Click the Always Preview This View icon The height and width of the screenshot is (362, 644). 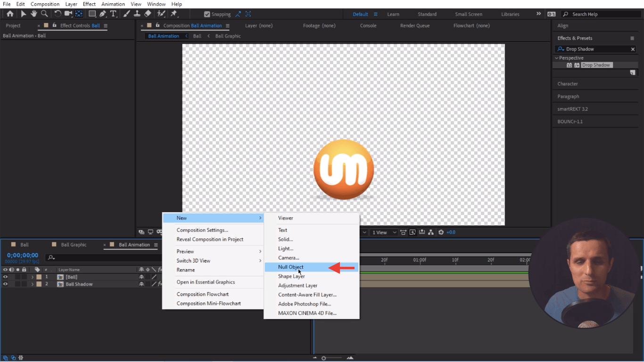point(141,232)
